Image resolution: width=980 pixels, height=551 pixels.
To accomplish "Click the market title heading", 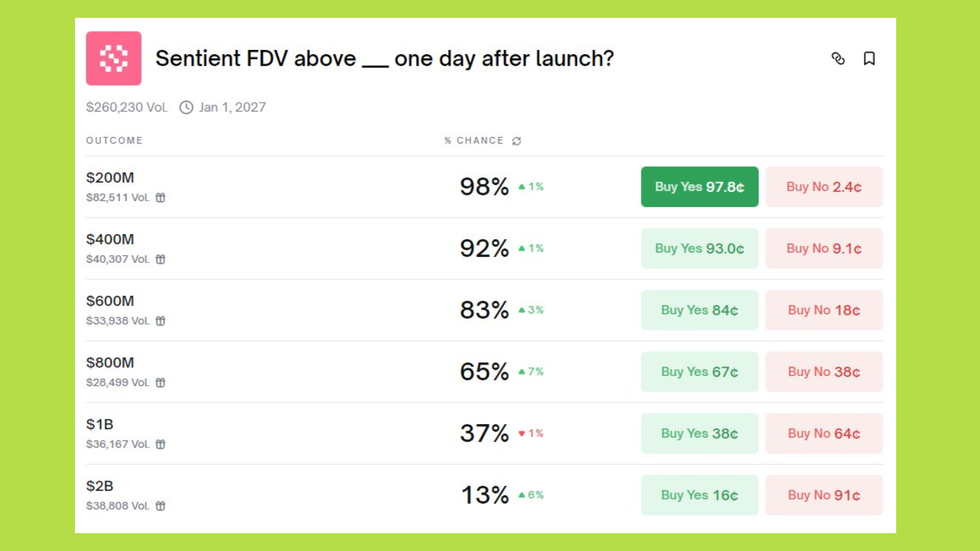I will (x=384, y=59).
